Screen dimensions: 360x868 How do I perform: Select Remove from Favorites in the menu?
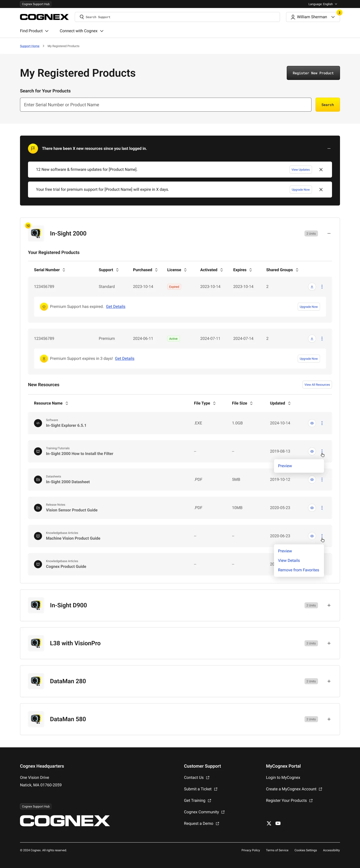point(298,570)
